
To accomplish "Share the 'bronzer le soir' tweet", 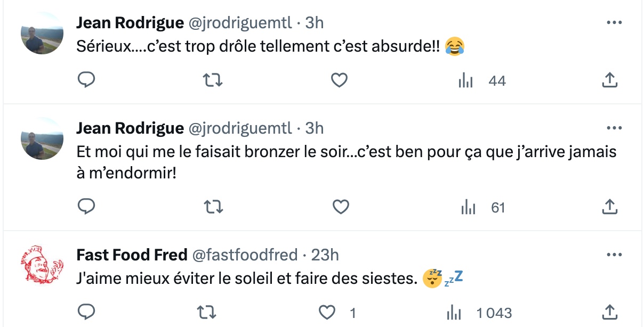I will point(609,207).
